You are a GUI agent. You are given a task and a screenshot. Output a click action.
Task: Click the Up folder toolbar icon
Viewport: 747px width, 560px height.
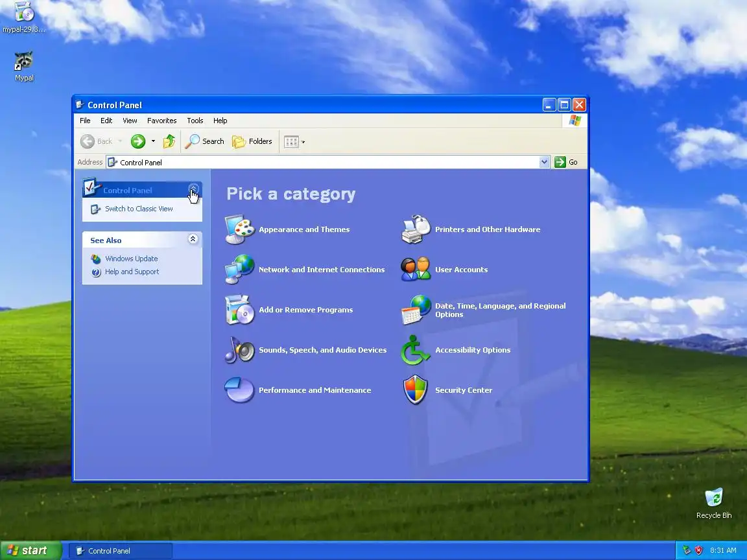pos(169,141)
